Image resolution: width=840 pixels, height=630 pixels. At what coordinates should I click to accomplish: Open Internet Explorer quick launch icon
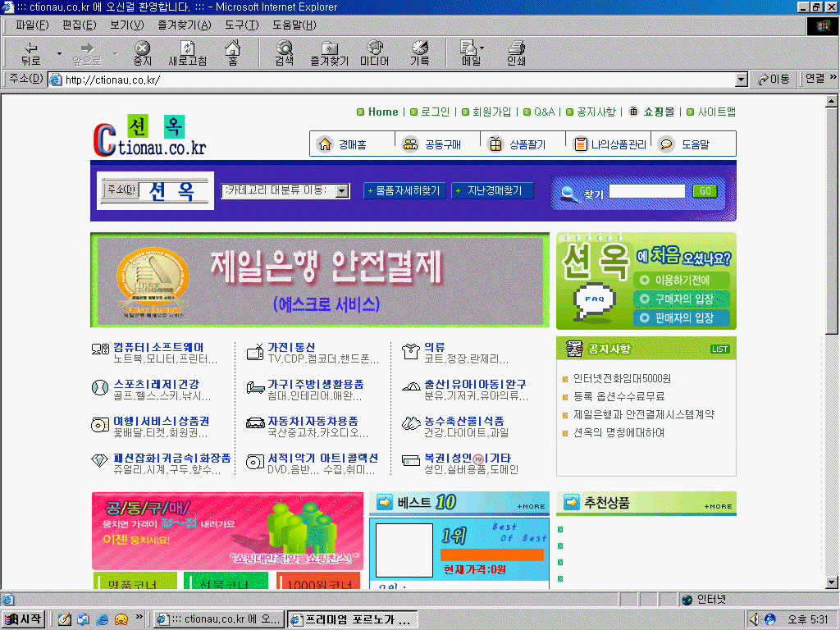coord(103,619)
